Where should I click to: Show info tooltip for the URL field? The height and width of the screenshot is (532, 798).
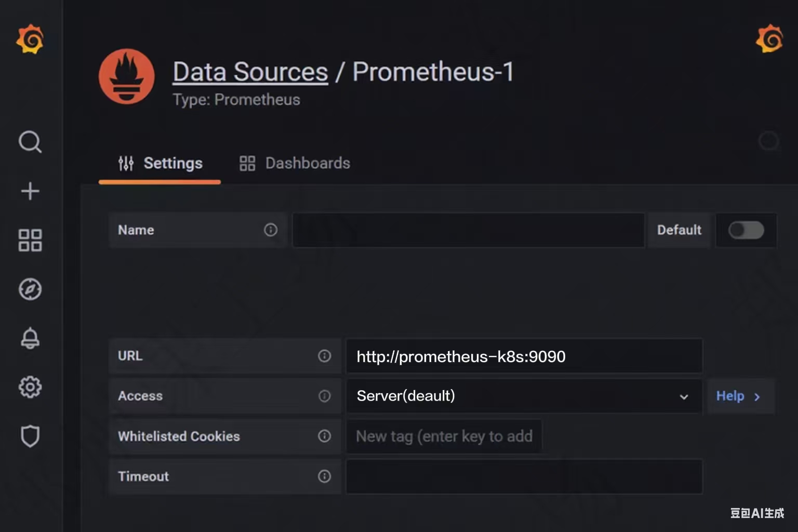point(324,356)
